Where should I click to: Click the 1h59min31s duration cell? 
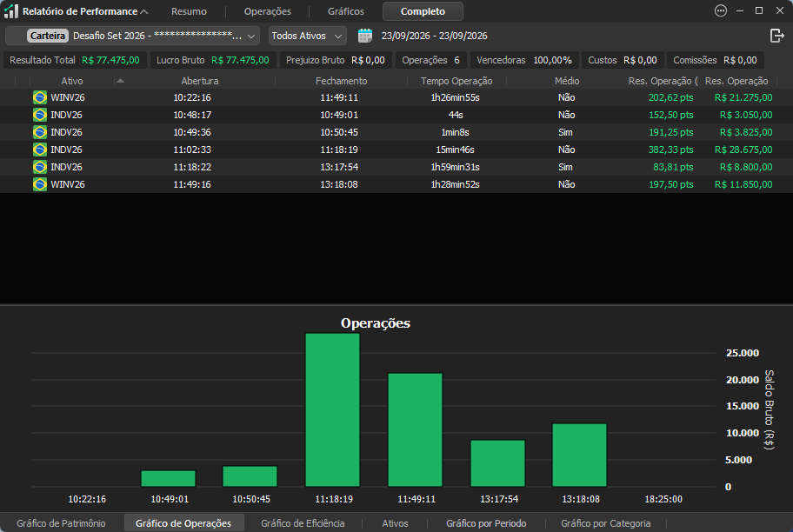click(455, 167)
